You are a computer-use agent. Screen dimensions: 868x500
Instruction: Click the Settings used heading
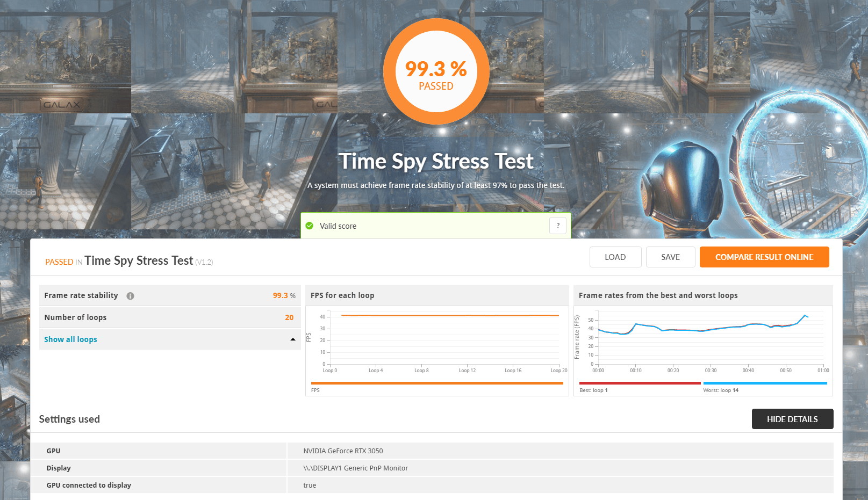(x=69, y=419)
